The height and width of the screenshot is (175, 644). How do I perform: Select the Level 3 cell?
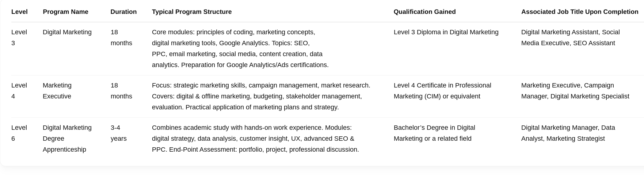pyautogui.click(x=19, y=38)
